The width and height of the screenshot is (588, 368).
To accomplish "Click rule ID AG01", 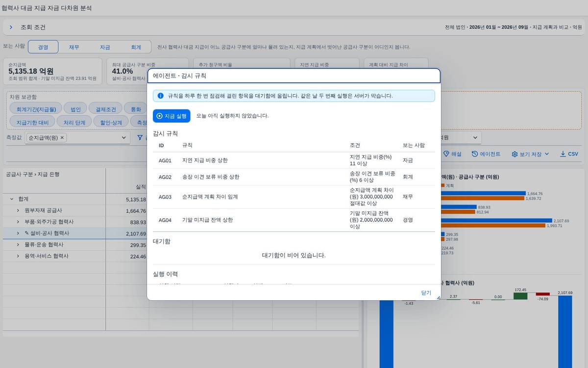I will click(x=165, y=160).
